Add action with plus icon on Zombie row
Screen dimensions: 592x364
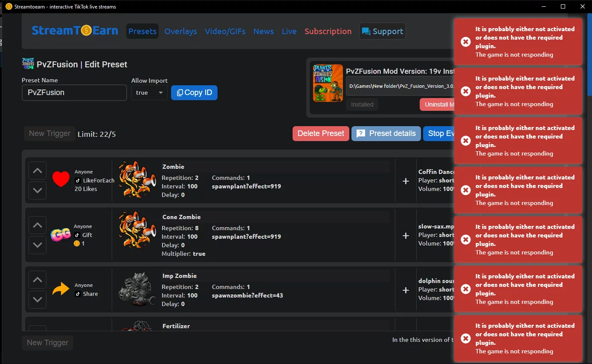tap(406, 181)
